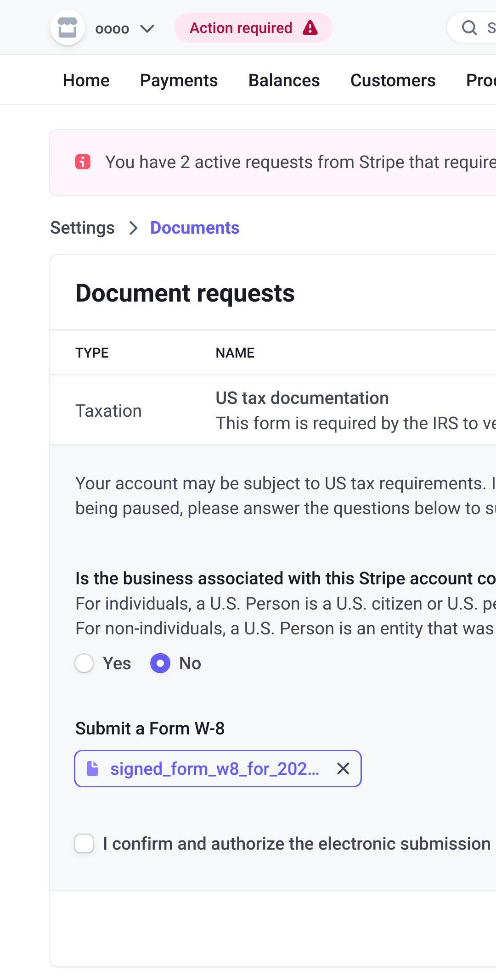Click the warning triangle in Action required badge
The height and width of the screenshot is (980, 496).
click(310, 28)
